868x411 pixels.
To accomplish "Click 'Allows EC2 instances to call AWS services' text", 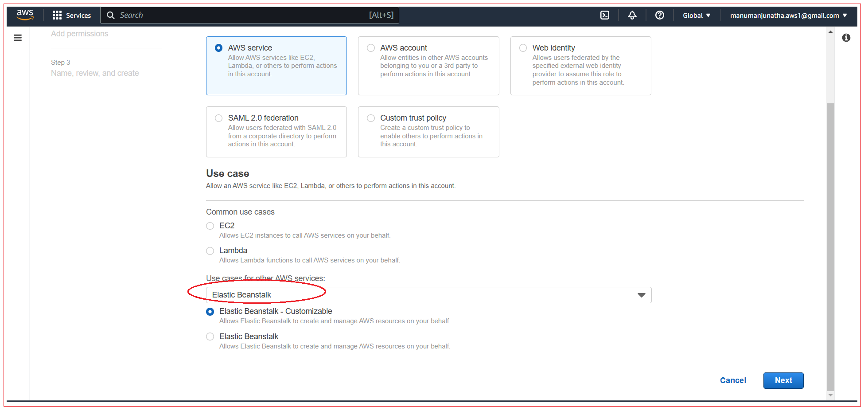I will coord(305,235).
